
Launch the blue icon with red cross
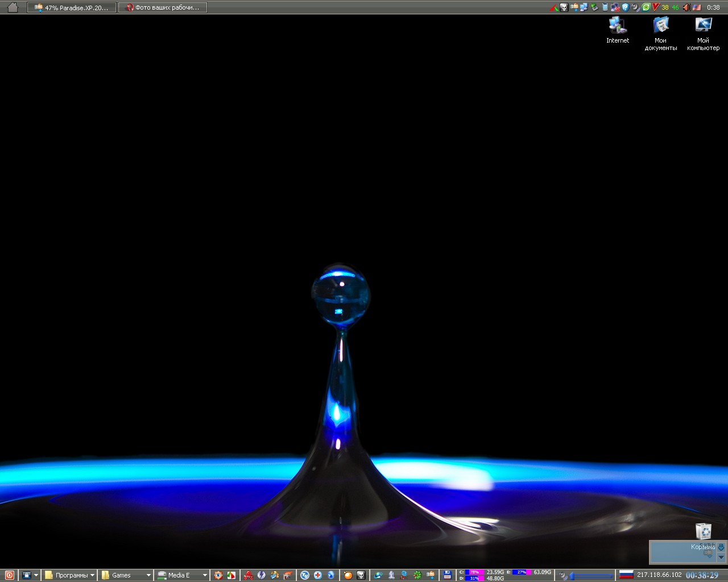(x=318, y=575)
